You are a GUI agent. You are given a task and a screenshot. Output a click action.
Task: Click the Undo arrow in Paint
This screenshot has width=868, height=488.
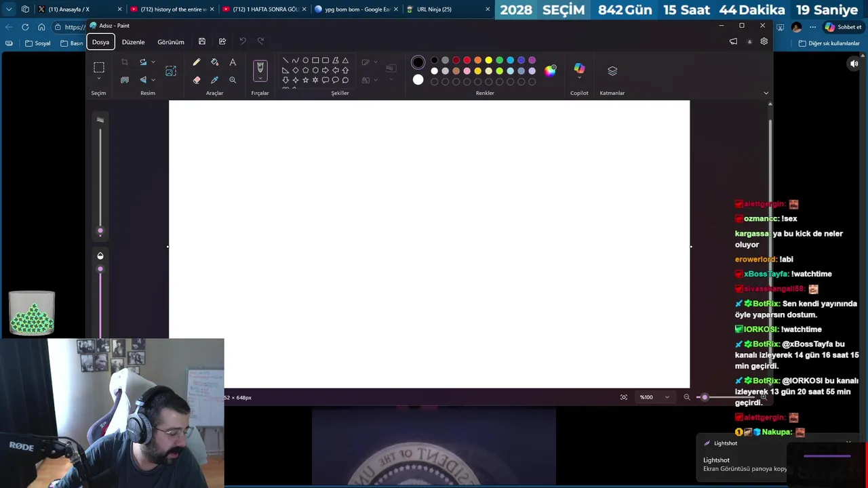point(243,41)
